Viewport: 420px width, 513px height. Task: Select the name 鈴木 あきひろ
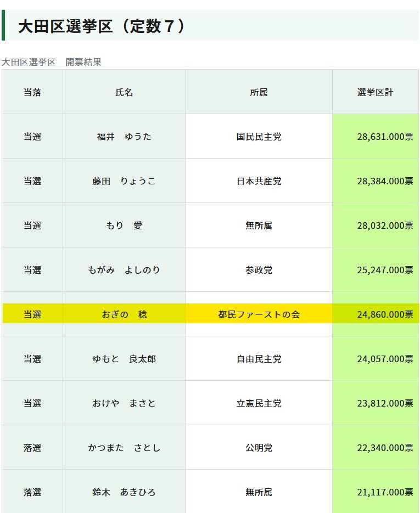click(x=124, y=492)
